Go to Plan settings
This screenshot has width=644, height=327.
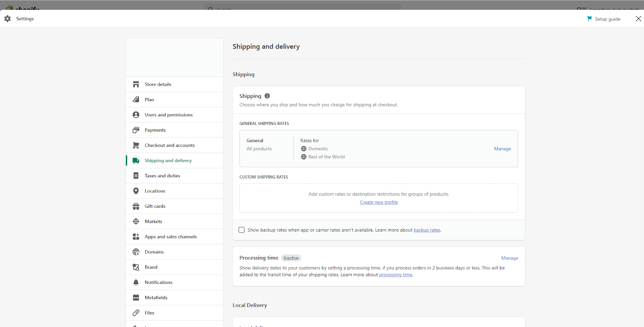pyautogui.click(x=175, y=99)
